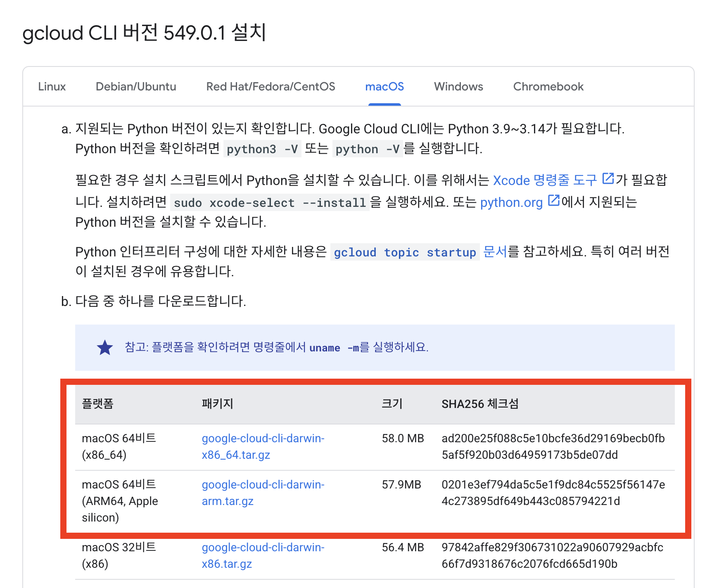Select the Red Hat/Fedora/CentOS tab
This screenshot has width=712, height=588.
(x=271, y=87)
